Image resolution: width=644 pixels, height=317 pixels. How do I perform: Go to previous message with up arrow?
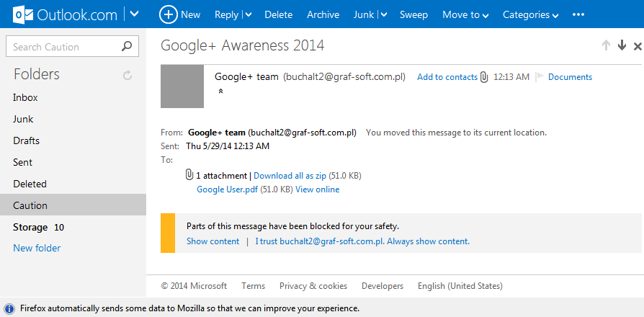pyautogui.click(x=606, y=45)
